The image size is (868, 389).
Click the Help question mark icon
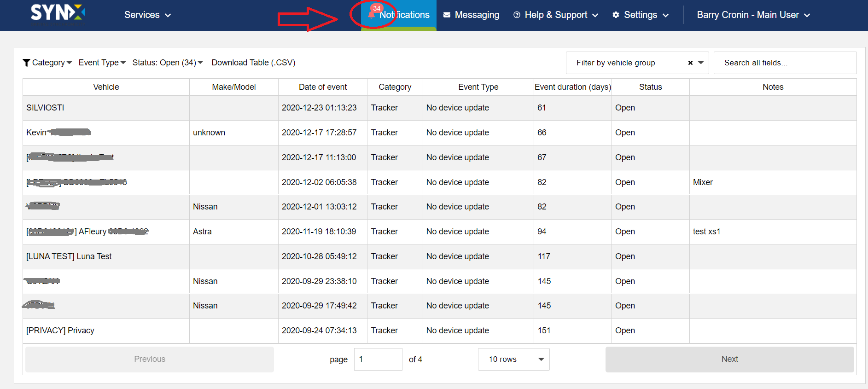coord(517,15)
